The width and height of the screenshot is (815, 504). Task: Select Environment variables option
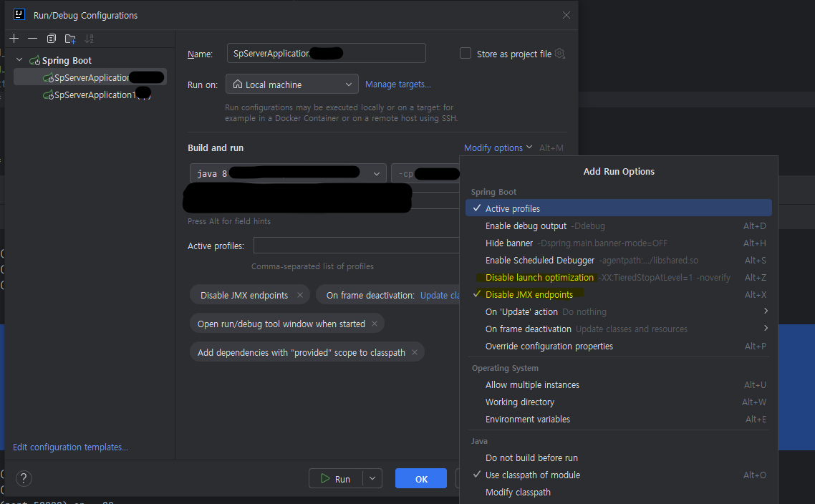619,420
